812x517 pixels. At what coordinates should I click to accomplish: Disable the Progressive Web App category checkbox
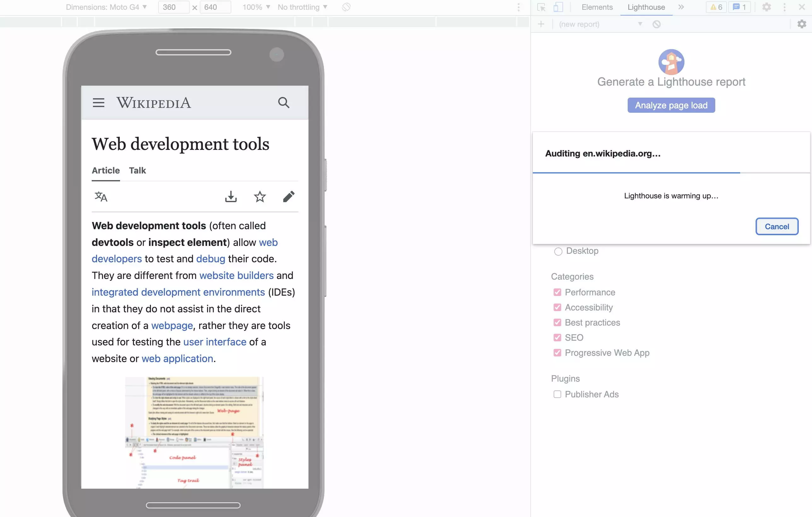(x=556, y=353)
